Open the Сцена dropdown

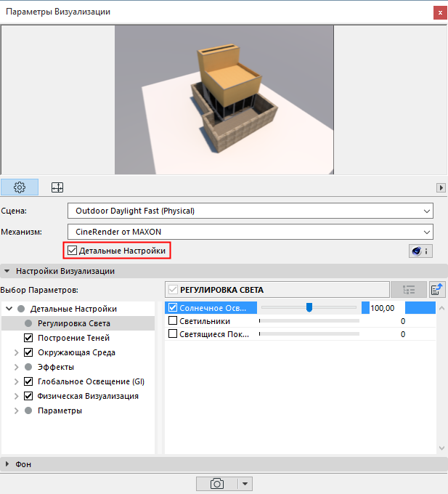[251, 211]
